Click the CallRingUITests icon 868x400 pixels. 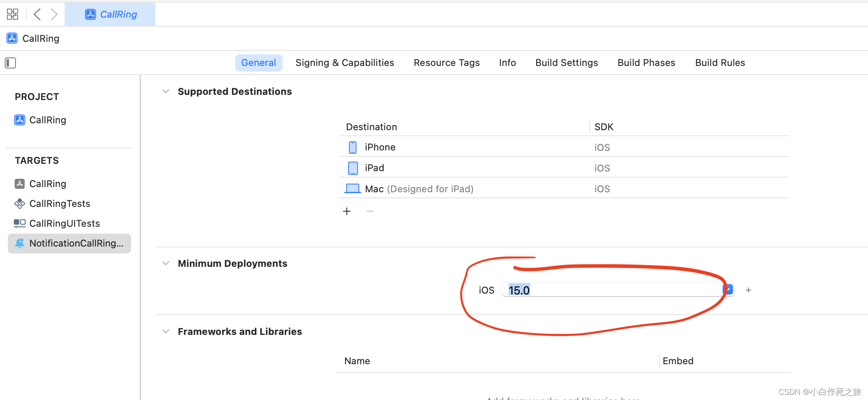coord(20,223)
